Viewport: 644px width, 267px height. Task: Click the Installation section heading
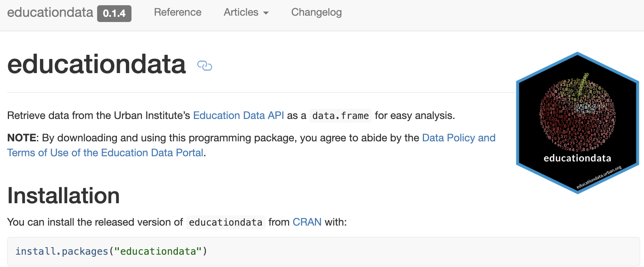(64, 196)
